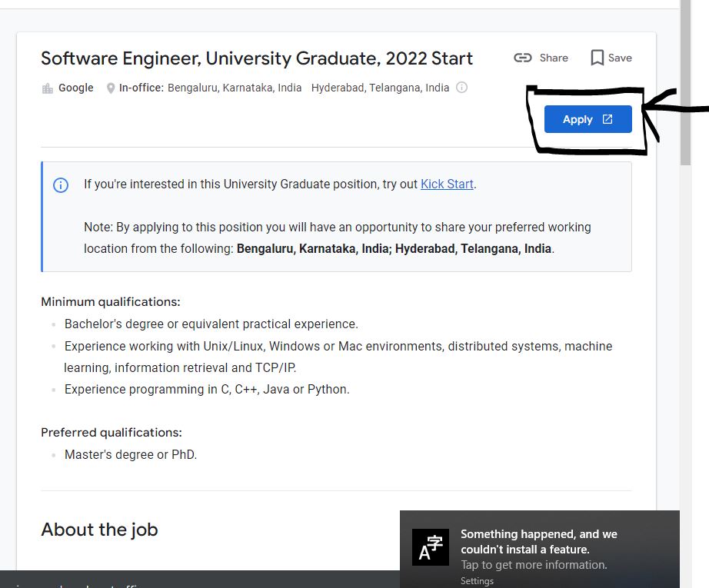The height and width of the screenshot is (588, 709).
Task: Click Settings label in the notification toast
Action: tap(477, 581)
